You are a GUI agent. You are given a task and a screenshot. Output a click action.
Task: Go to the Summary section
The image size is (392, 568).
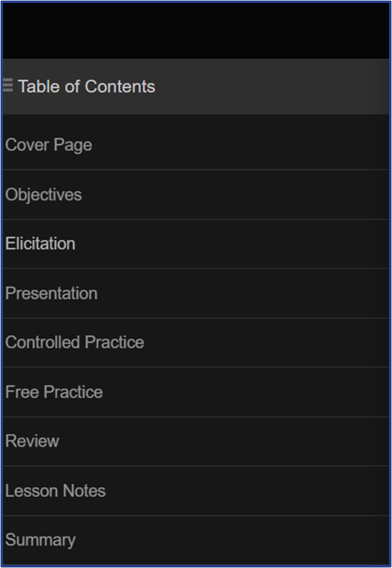tap(40, 540)
